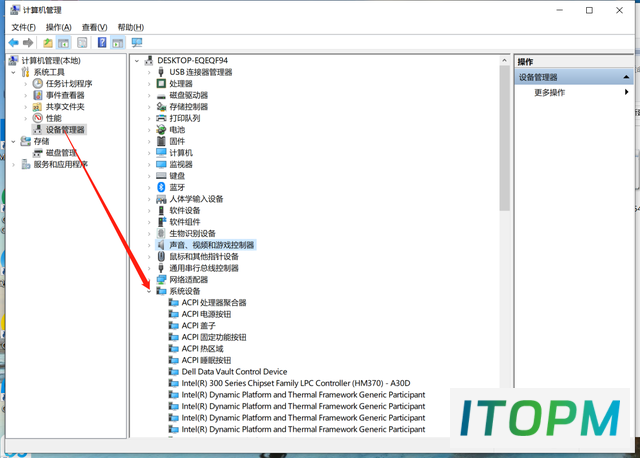The image size is (640, 458).
Task: Select ACPI 热区域 device
Action: [x=202, y=349]
